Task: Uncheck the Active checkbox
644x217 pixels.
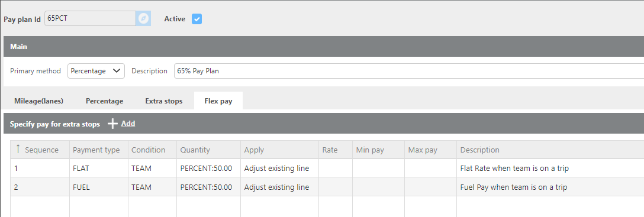Action: pyautogui.click(x=197, y=19)
